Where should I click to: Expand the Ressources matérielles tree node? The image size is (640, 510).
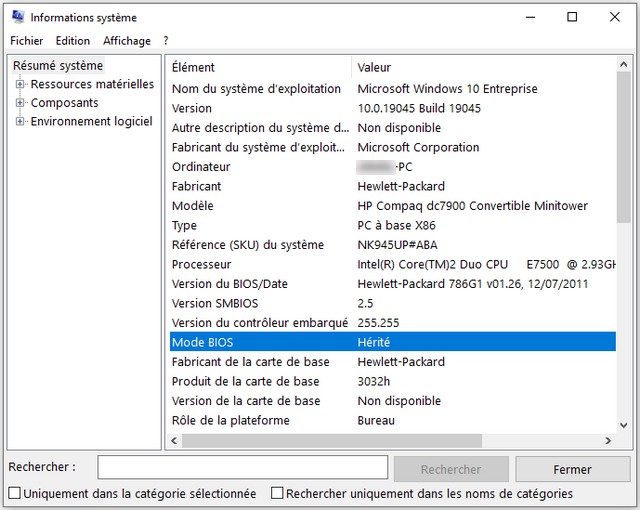pos(19,85)
